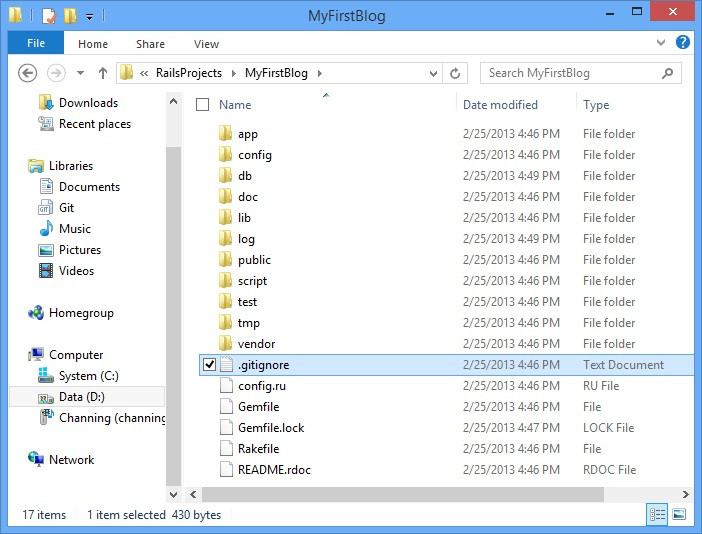The height and width of the screenshot is (534, 702).
Task: Select Computer in navigation pane
Action: click(76, 355)
